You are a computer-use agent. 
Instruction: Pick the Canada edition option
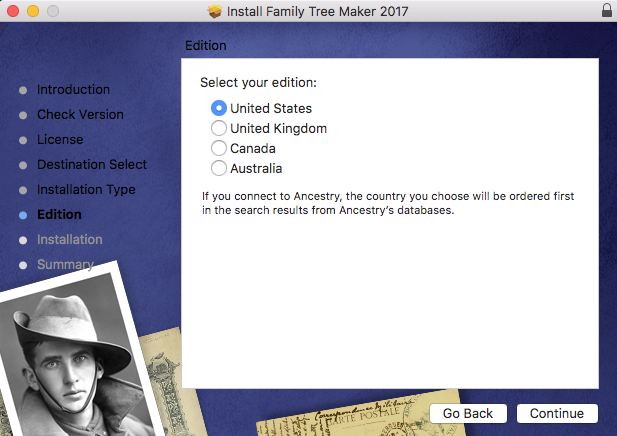219,148
